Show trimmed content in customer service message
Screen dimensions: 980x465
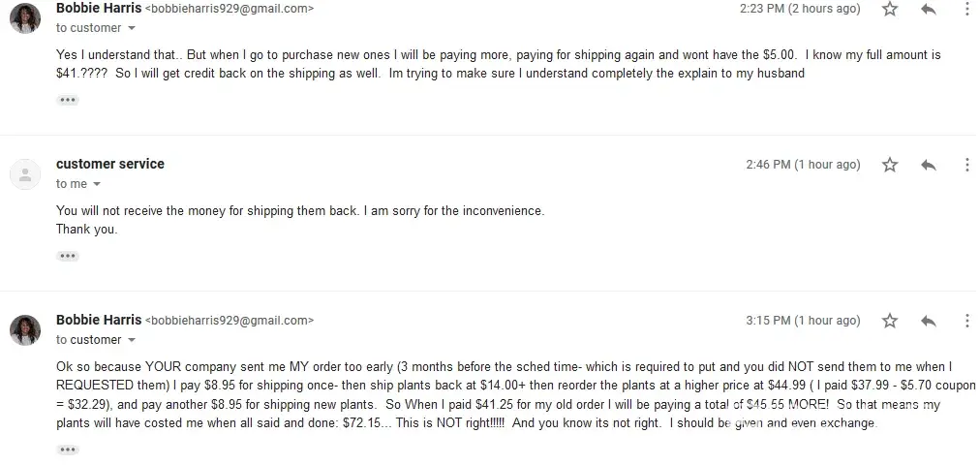point(67,256)
